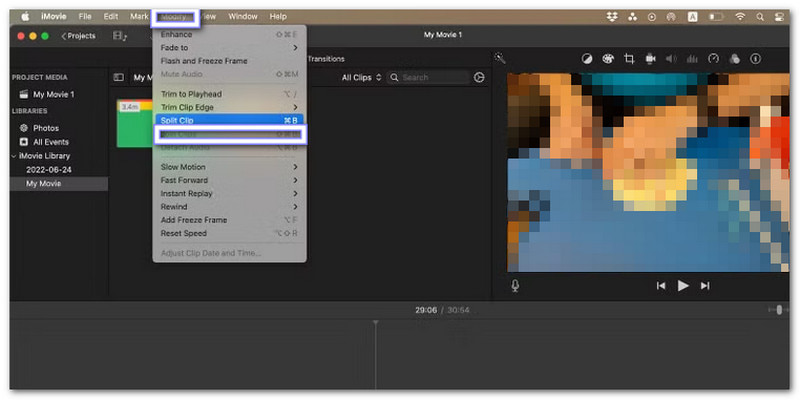Adjust the timeline zoom slider
This screenshot has height=400, width=800.
[x=779, y=310]
